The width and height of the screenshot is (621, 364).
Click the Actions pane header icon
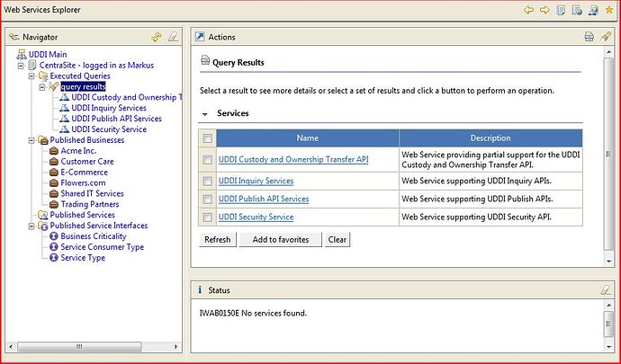tap(200, 37)
